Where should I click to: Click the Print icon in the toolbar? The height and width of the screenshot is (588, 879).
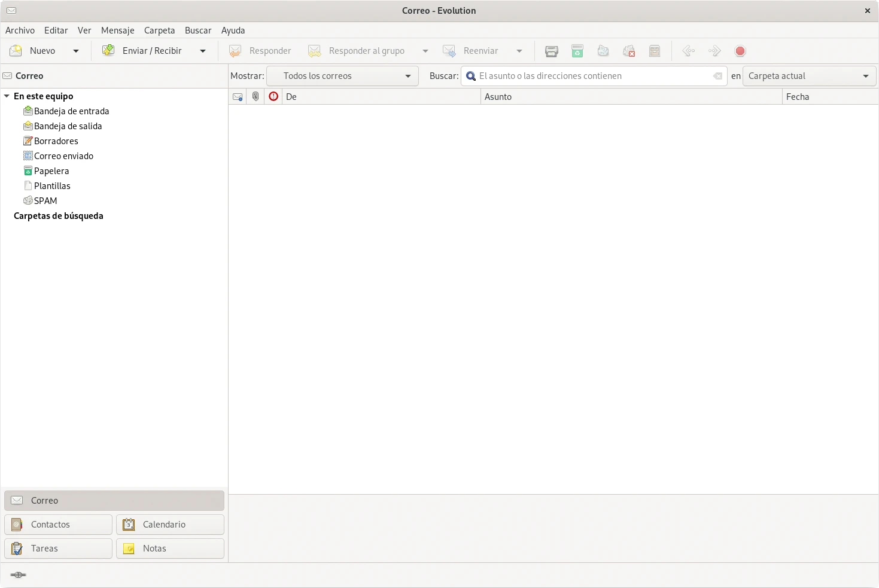[x=551, y=51]
